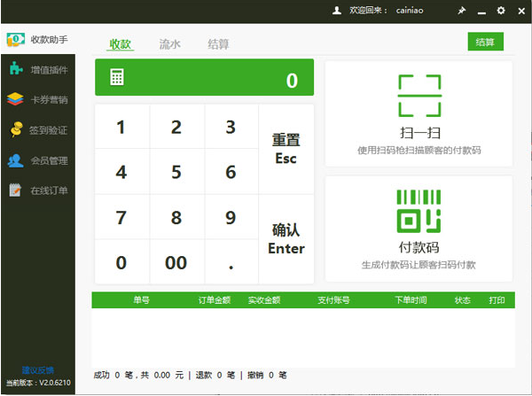This screenshot has height=396, width=532.
Task: Click the 单号 column header
Action: [141, 299]
